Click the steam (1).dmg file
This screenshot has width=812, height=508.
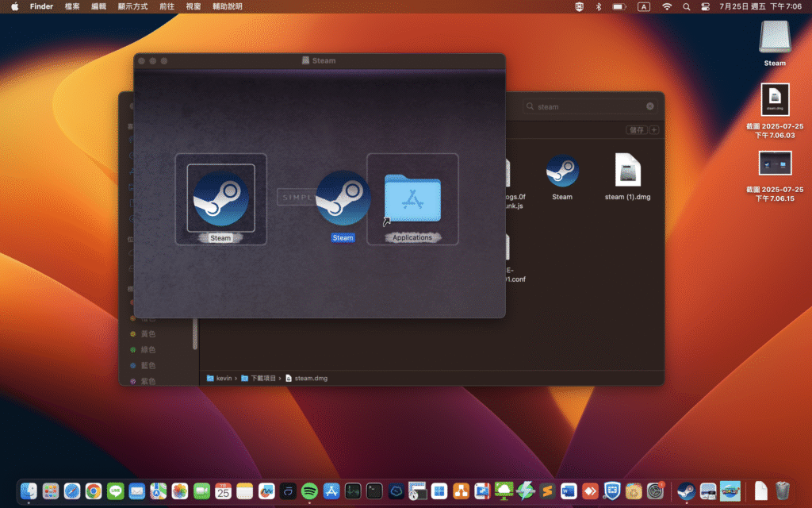coord(627,171)
